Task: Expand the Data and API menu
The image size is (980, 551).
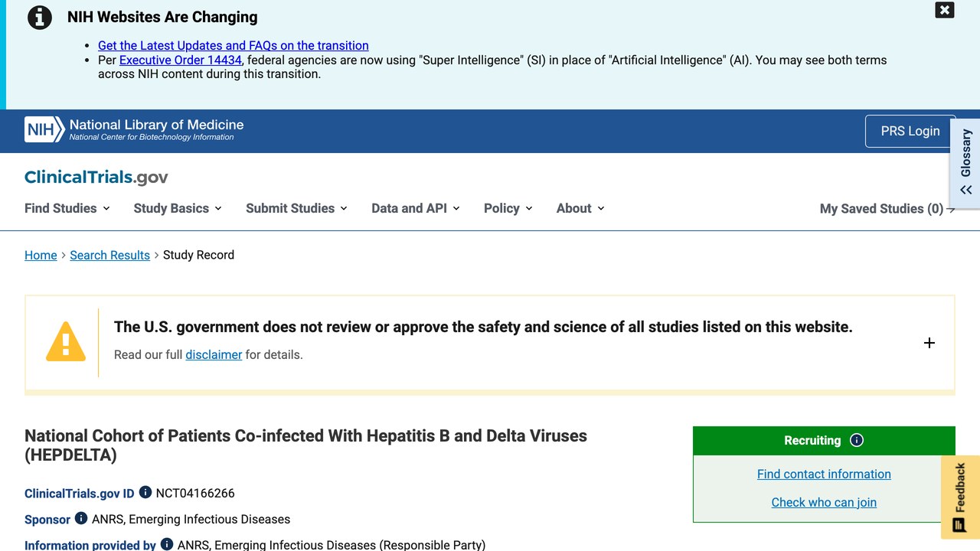Action: pos(416,208)
